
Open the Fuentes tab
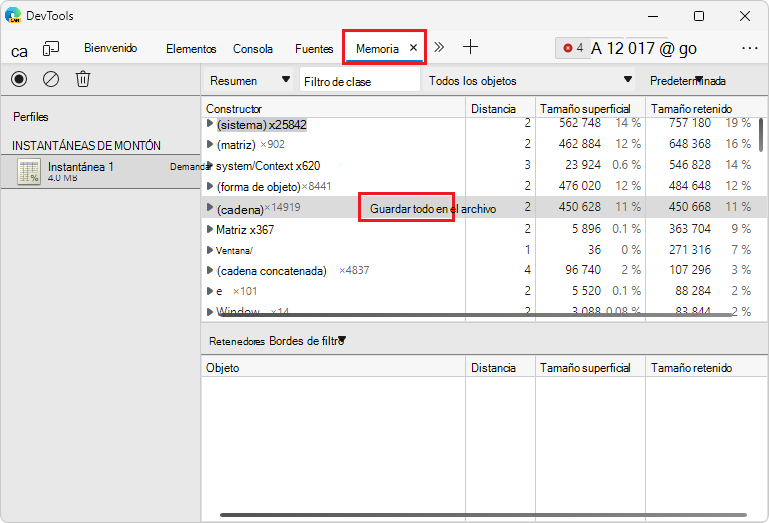click(x=314, y=49)
